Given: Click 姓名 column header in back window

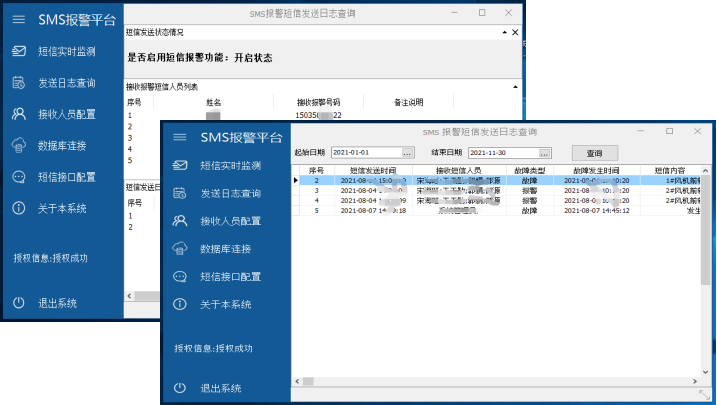Looking at the screenshot, I should (214, 102).
